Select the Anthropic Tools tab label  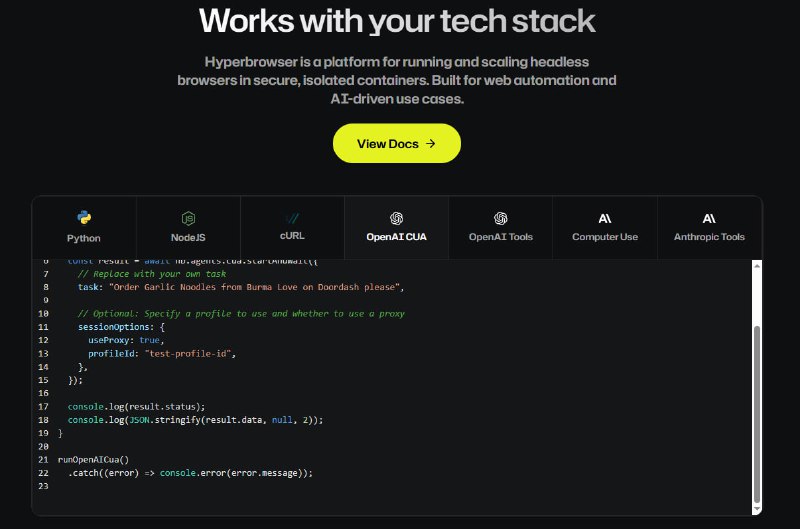pyautogui.click(x=709, y=238)
